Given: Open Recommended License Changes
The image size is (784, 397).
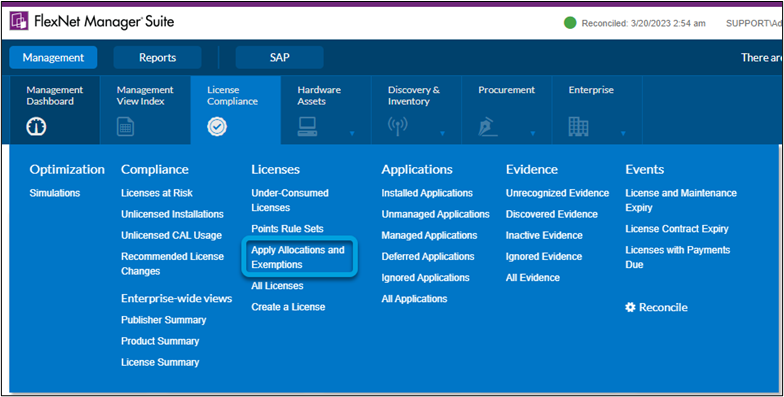Looking at the screenshot, I should pyautogui.click(x=172, y=264).
